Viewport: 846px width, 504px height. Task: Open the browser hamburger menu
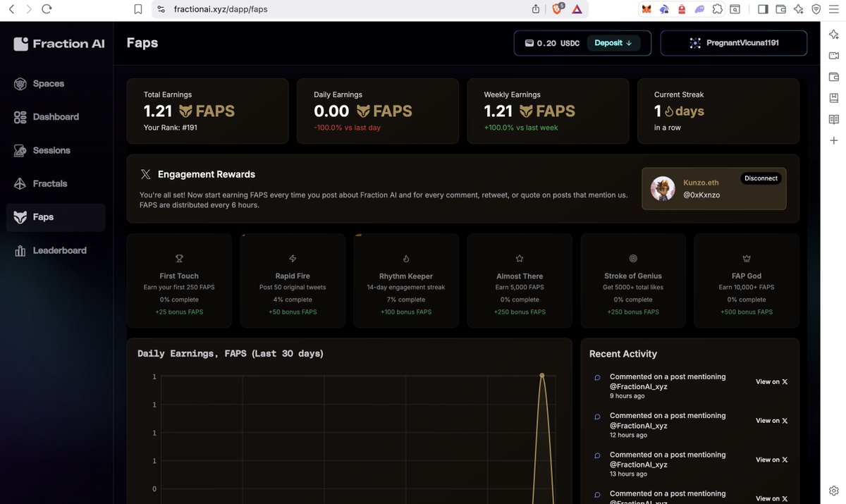tap(834, 9)
